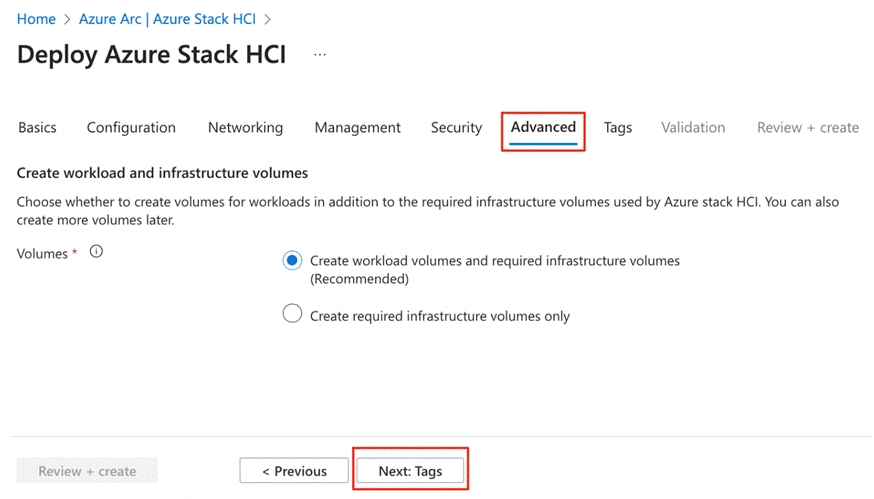This screenshot has width=874, height=499.
Task: Open the Review + create tab
Action: tap(808, 128)
